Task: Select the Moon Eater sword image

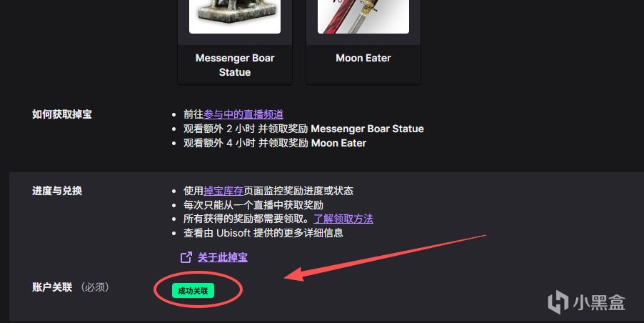Action: click(363, 16)
